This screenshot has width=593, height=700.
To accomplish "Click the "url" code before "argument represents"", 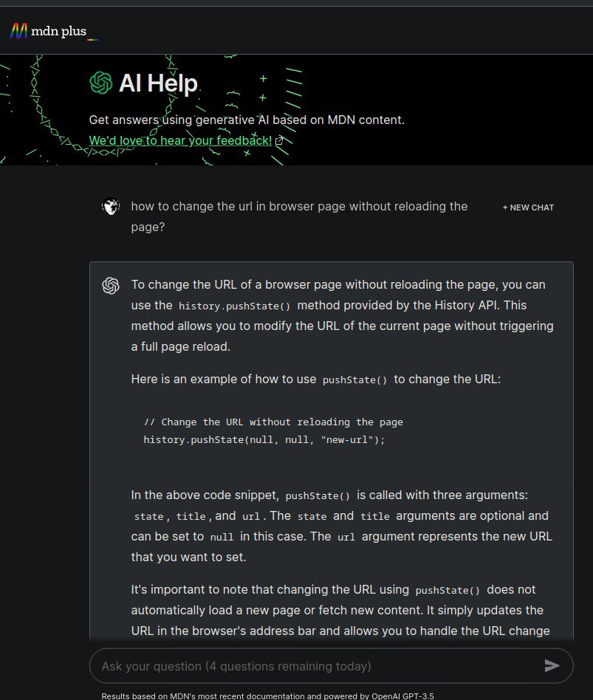I will pyautogui.click(x=346, y=538).
